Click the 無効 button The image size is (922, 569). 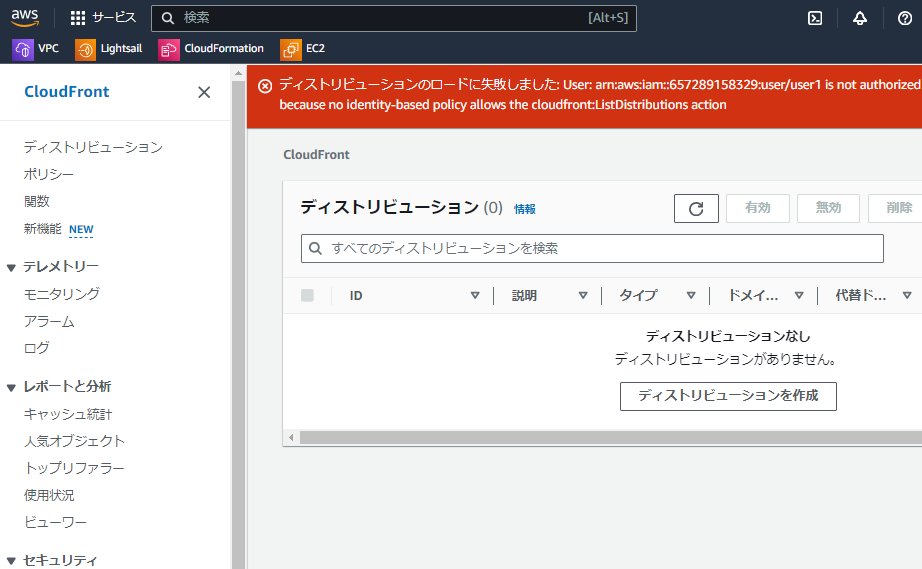pyautogui.click(x=828, y=209)
